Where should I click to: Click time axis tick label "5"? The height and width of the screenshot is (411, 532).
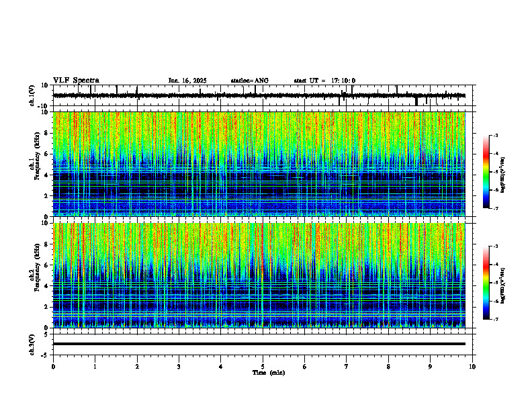coord(263,367)
